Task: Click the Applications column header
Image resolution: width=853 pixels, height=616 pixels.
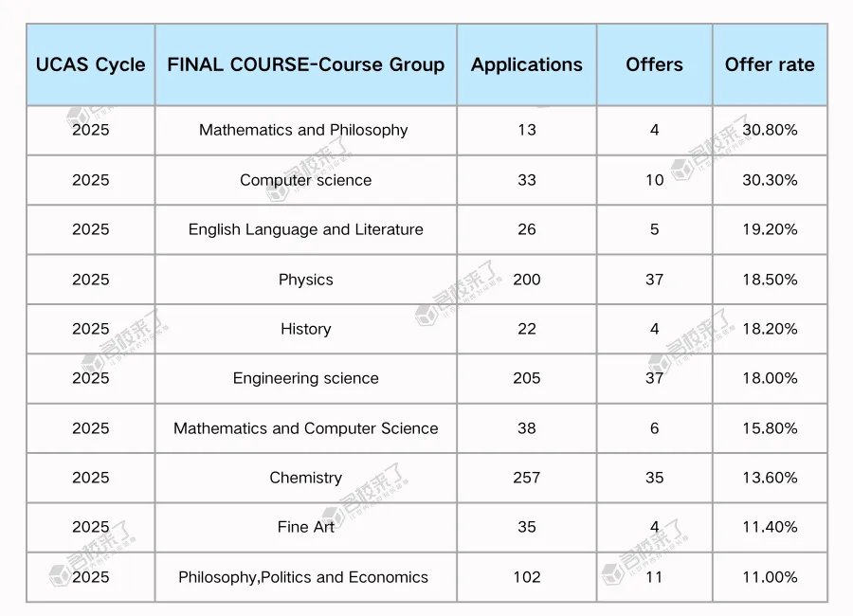Action: 527,64
